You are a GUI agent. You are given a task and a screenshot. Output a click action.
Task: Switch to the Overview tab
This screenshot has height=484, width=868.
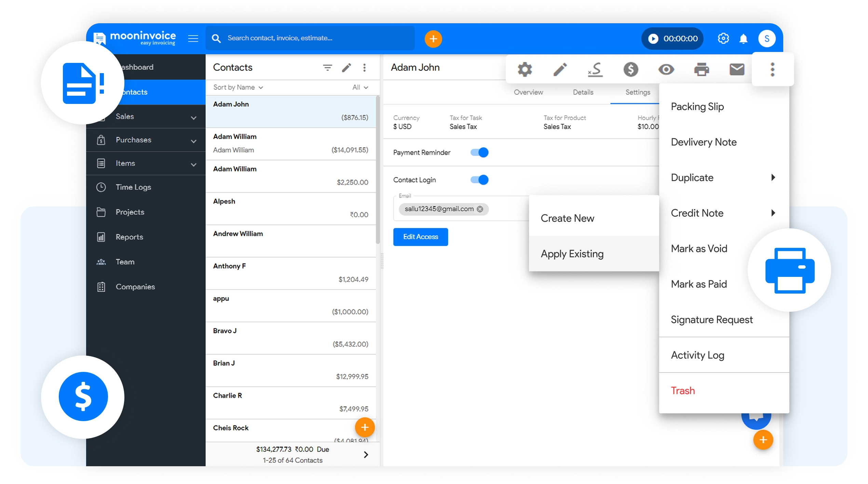click(528, 92)
